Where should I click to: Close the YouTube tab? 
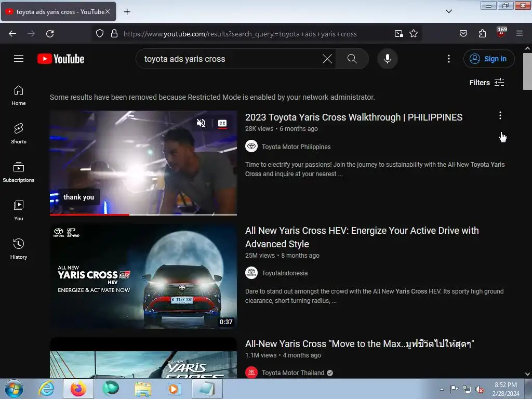click(x=108, y=11)
